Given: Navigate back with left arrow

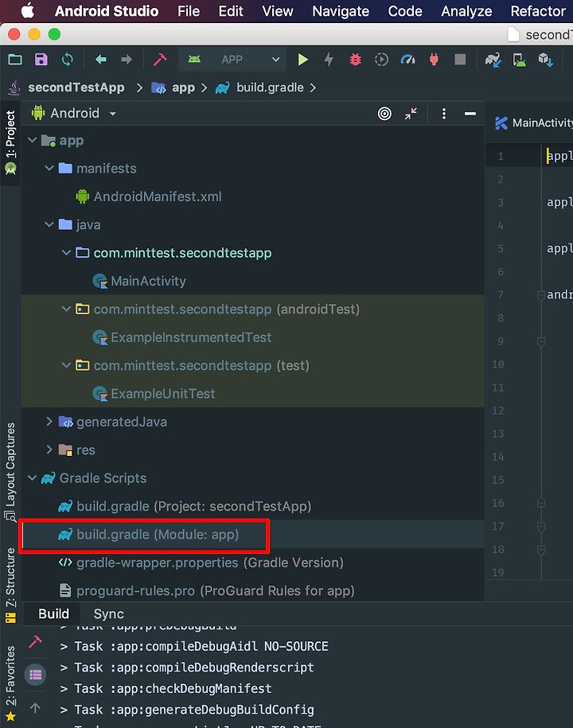Looking at the screenshot, I should pyautogui.click(x=101, y=60).
